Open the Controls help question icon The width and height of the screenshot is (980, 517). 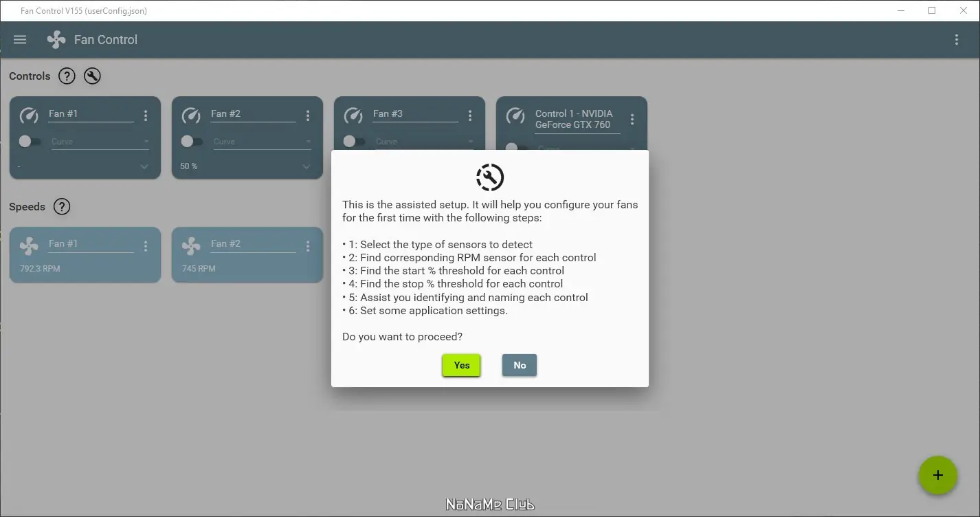(x=67, y=76)
